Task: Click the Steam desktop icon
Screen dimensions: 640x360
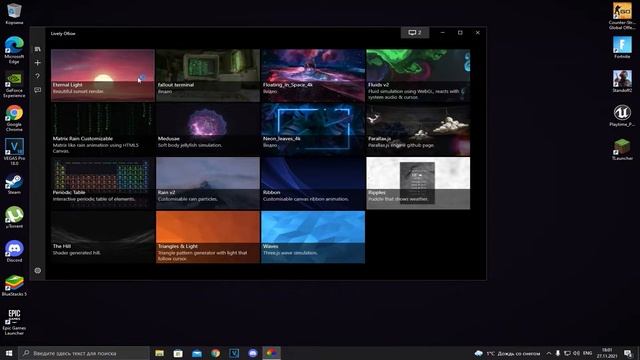Action: (x=14, y=184)
